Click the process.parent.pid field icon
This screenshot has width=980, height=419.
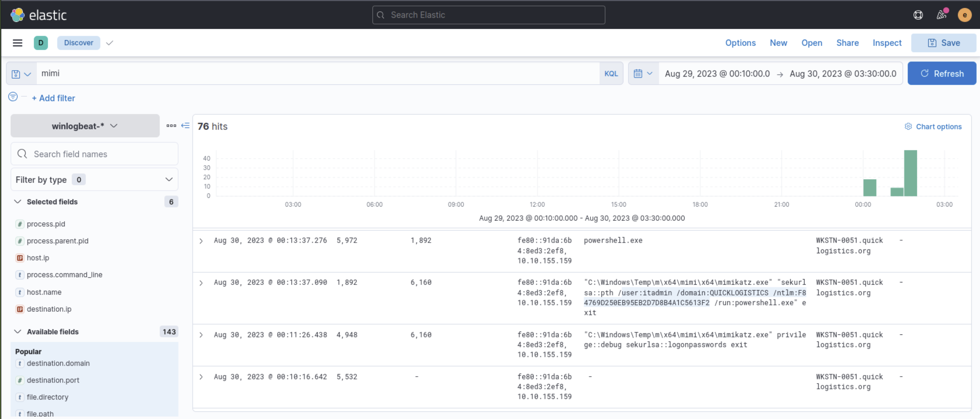coord(20,241)
